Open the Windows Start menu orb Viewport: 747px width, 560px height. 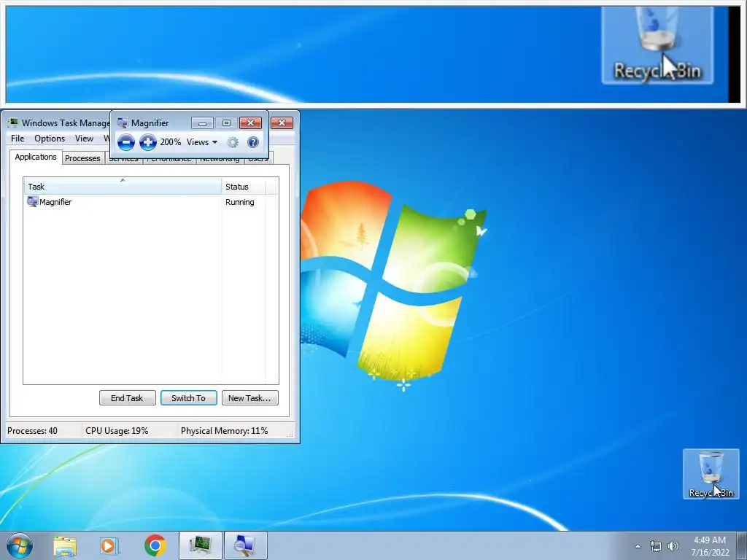click(20, 545)
